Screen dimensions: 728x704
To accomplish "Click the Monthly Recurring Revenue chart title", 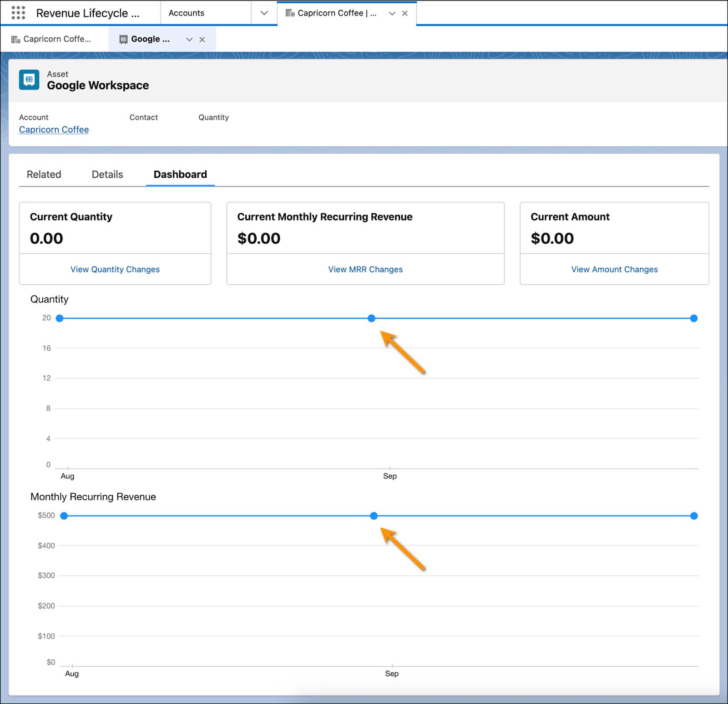I will coord(93,497).
